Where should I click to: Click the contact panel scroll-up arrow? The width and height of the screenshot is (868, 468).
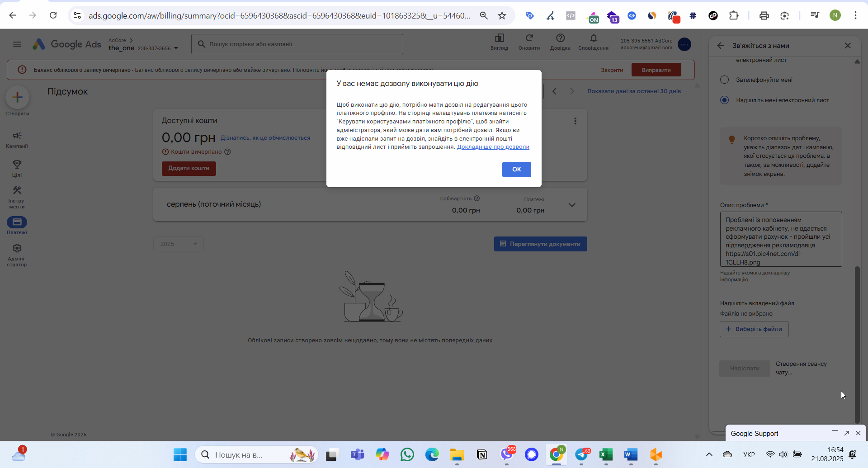pos(857,61)
